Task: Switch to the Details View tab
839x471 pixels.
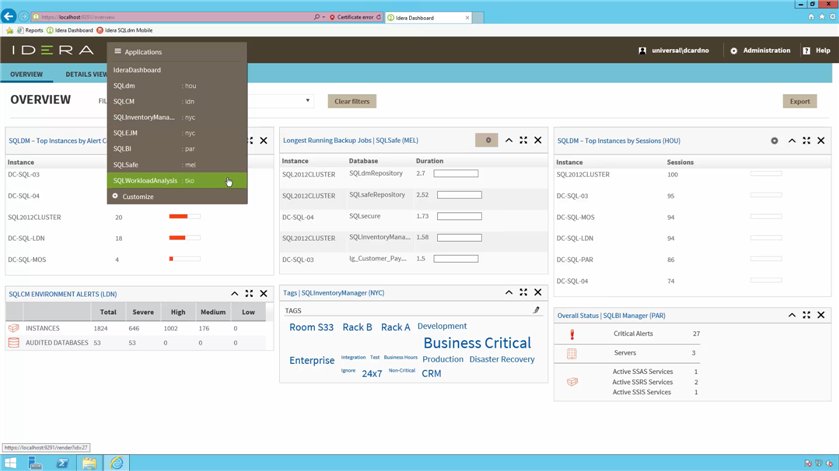Action: [x=86, y=74]
